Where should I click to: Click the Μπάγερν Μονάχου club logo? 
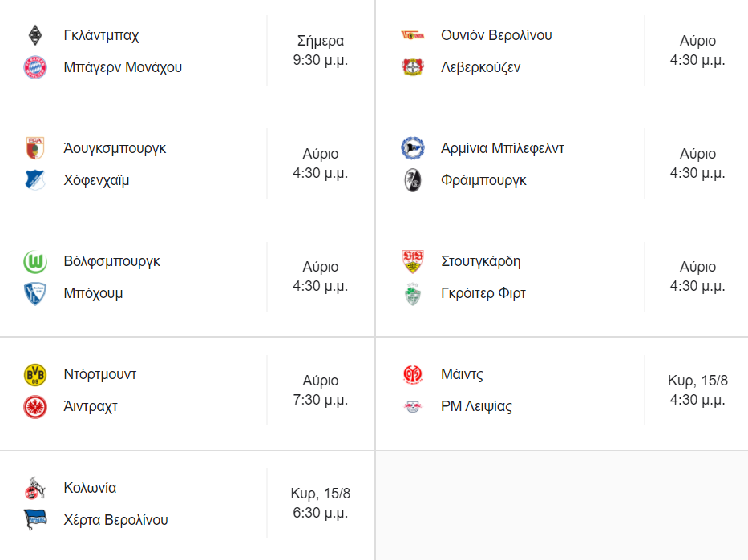point(35,67)
